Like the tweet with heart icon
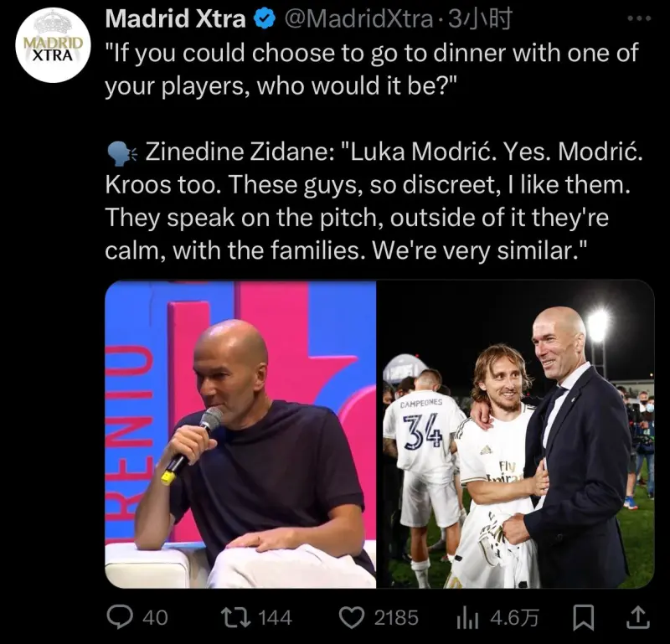The width and height of the screenshot is (670, 644). [x=352, y=617]
